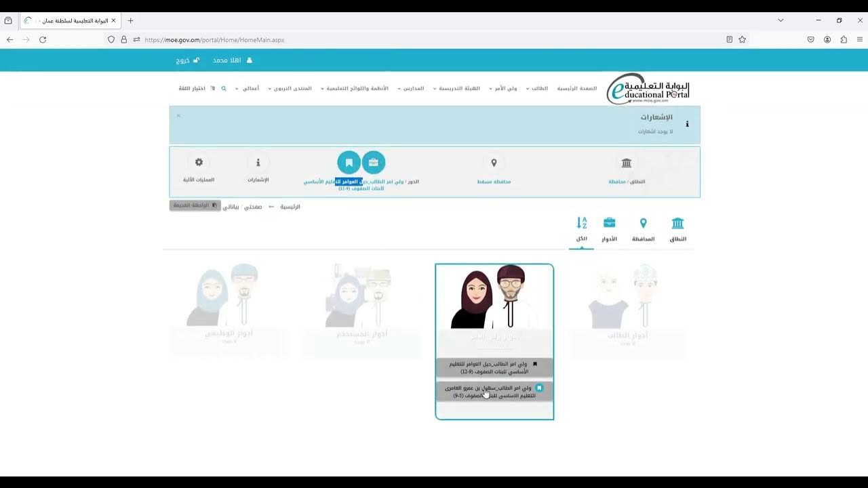Click the الواجهة القديمة button
This screenshot has width=868, height=488.
coord(195,205)
